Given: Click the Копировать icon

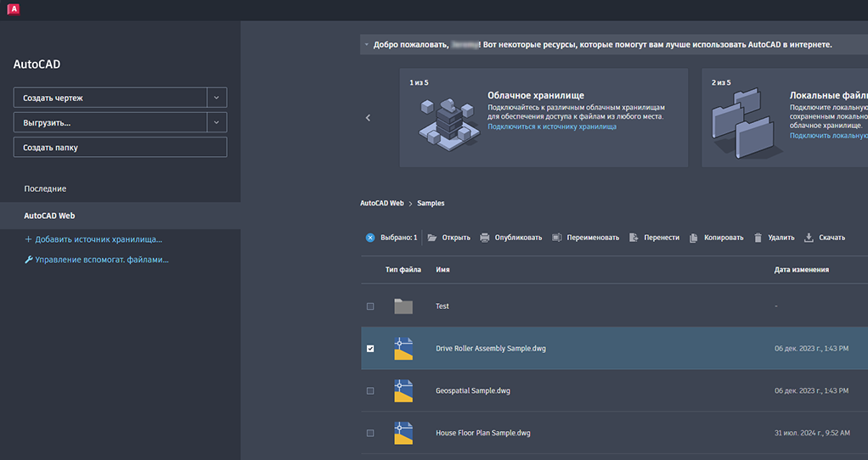Looking at the screenshot, I should 693,238.
